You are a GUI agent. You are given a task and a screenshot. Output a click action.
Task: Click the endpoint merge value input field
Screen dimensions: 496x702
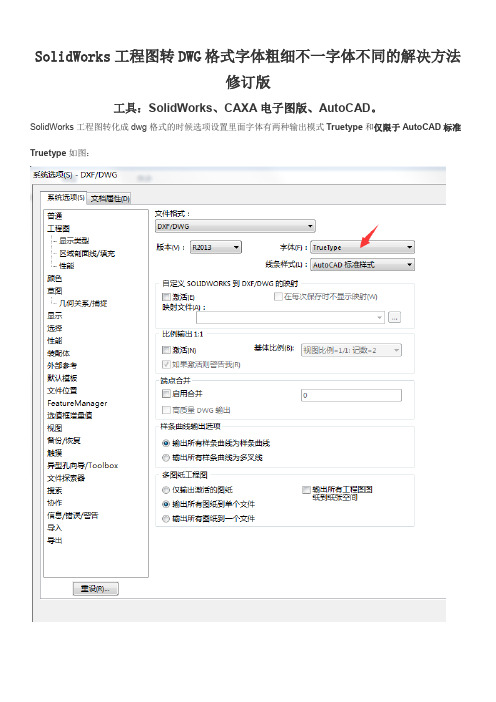click(351, 395)
